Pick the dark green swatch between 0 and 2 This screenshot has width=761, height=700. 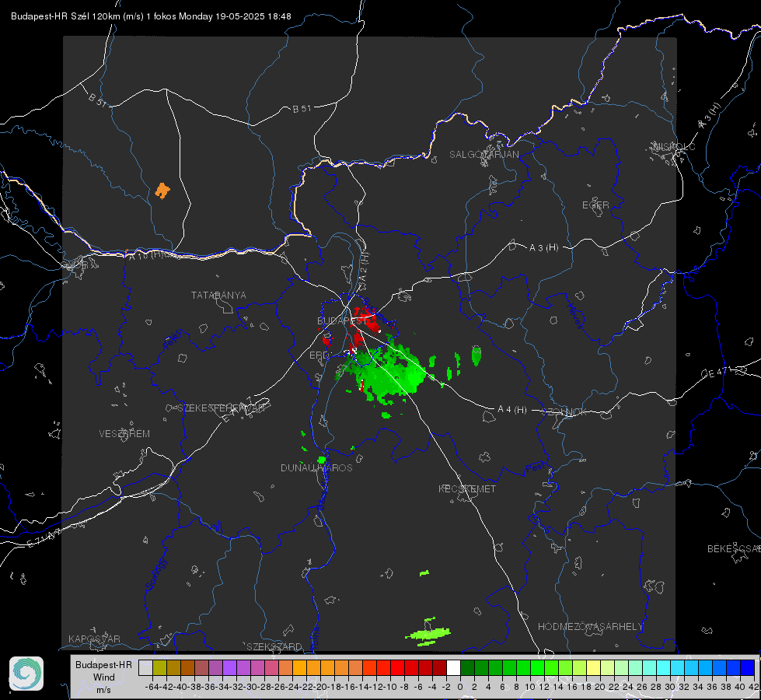467,668
